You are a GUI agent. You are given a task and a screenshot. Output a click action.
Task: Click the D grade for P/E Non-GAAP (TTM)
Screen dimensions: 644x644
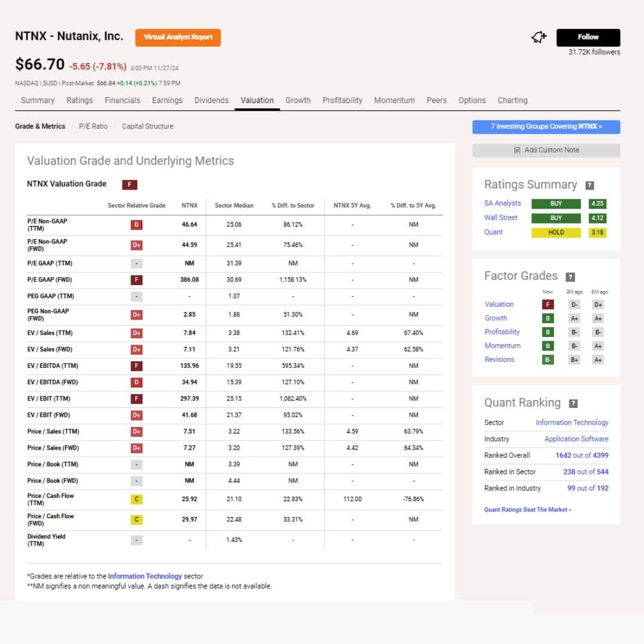[x=137, y=225]
